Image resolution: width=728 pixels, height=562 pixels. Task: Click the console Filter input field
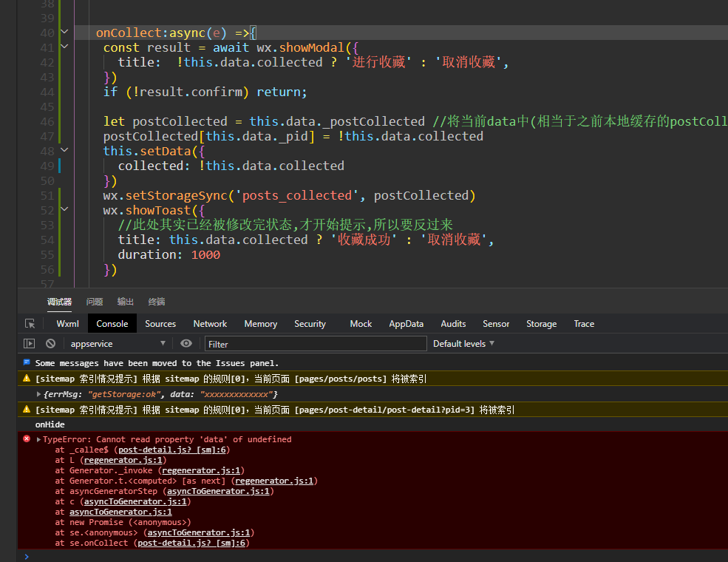(x=316, y=344)
